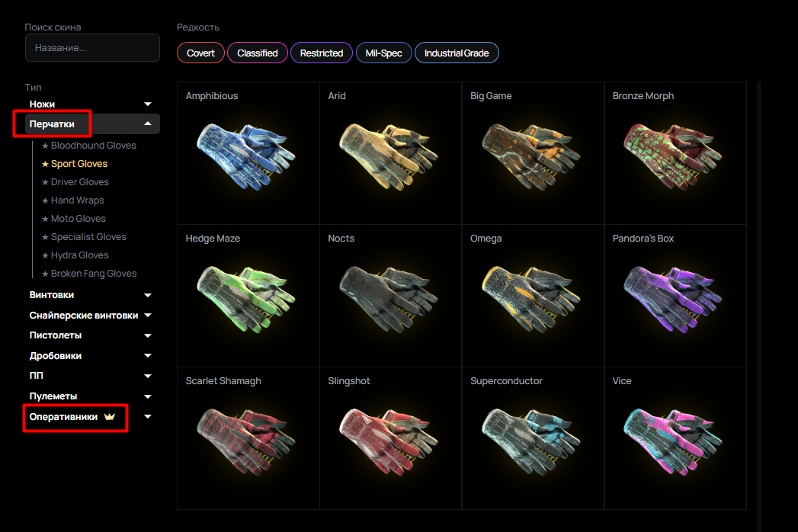Pick the Omega gloves skin
This screenshot has width=798, height=532.
coord(533,296)
